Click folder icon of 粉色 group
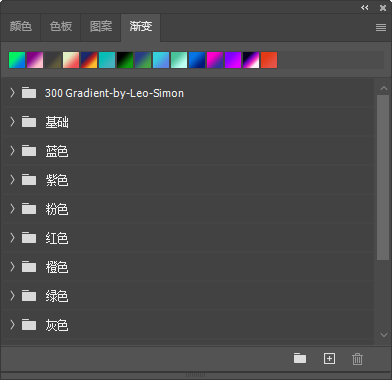 pyautogui.click(x=29, y=209)
